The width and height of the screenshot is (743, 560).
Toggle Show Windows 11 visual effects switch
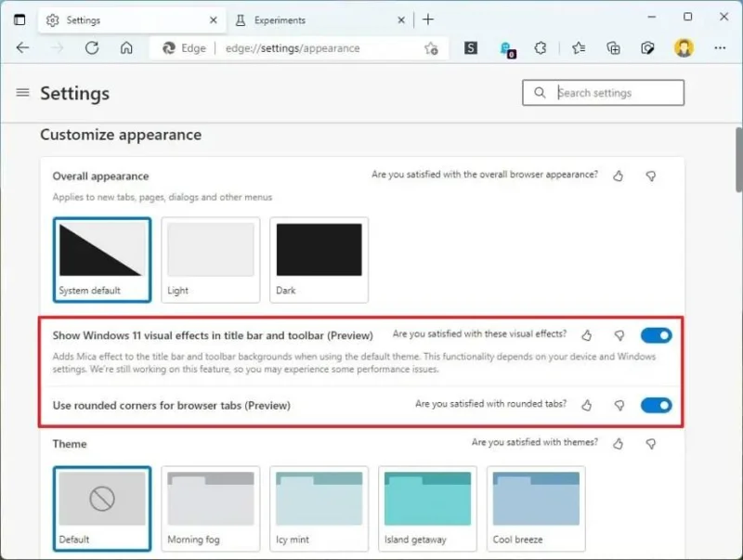pyautogui.click(x=657, y=335)
